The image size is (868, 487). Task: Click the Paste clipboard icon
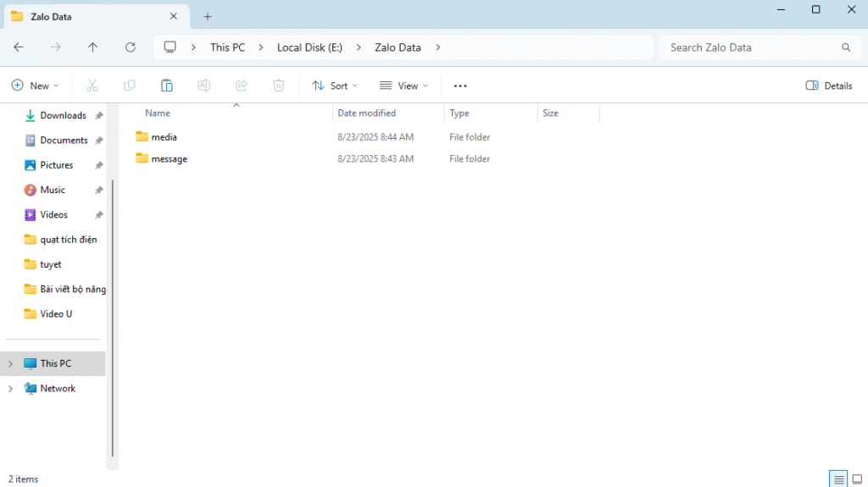tap(167, 86)
